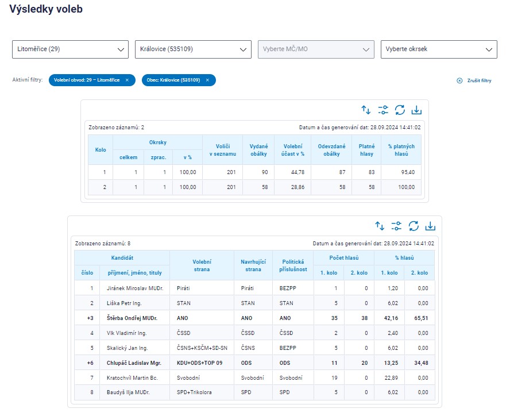The height and width of the screenshot is (420, 510).
Task: Click sort icon above the candidates table
Action: (379, 226)
